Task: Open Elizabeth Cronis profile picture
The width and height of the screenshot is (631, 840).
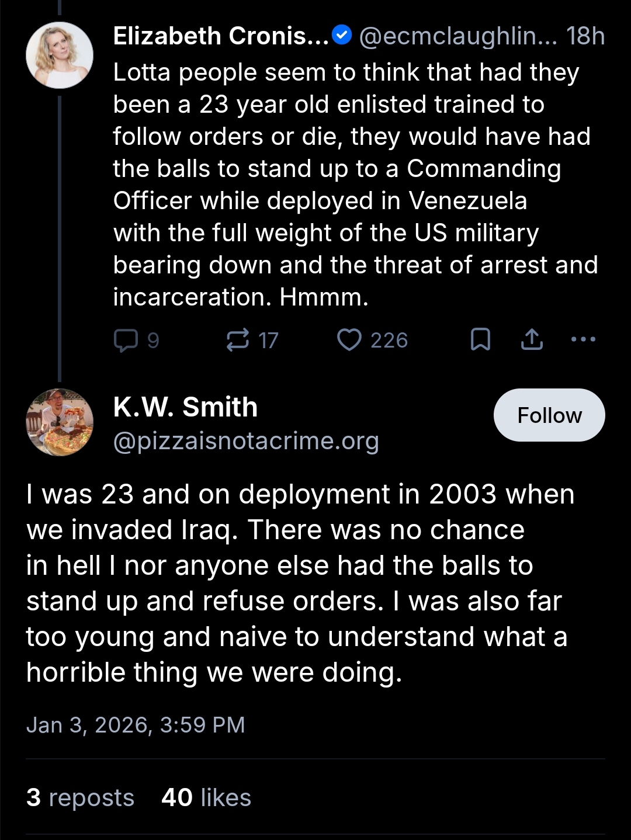Action: click(x=60, y=55)
